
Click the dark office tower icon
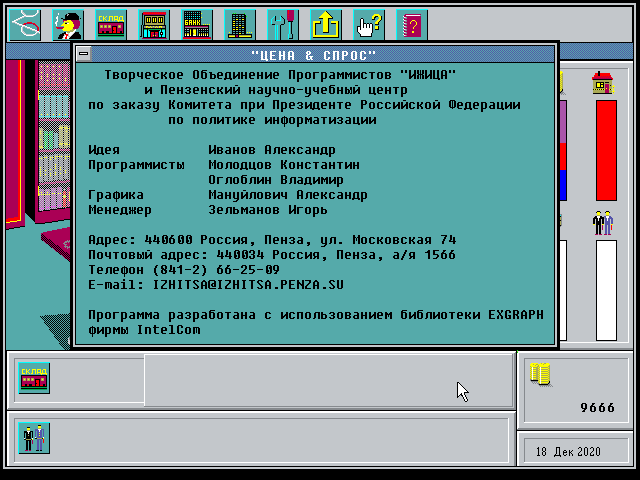point(240,25)
